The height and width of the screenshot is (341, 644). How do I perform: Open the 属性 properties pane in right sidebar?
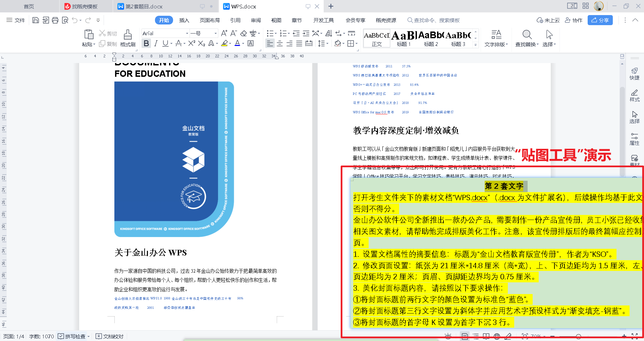tap(634, 139)
